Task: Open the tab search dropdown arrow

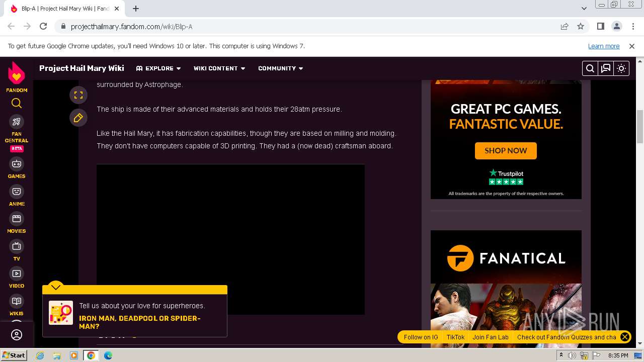Action: [584, 9]
